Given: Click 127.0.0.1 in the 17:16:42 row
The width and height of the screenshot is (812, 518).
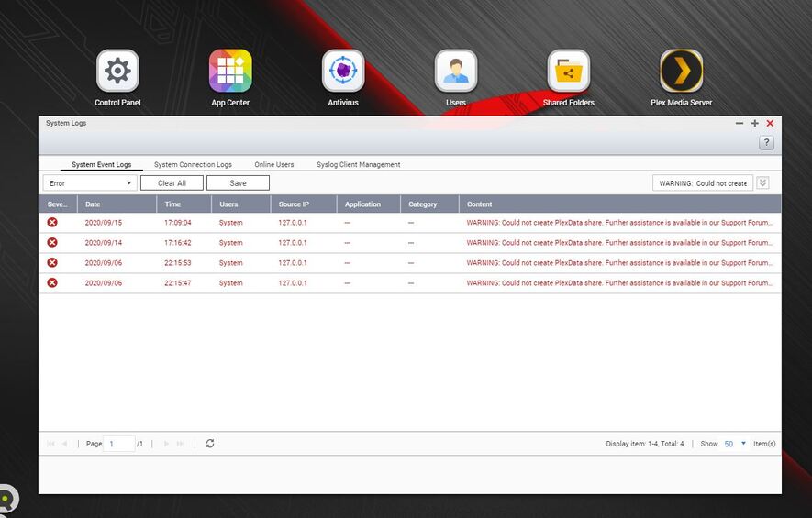Looking at the screenshot, I should coord(293,243).
